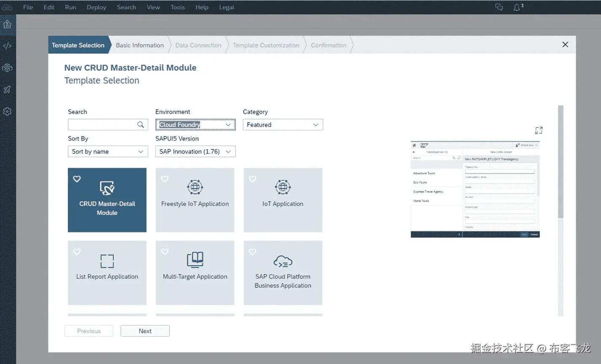Close the template wizard dialog
The image size is (601, 364).
click(x=565, y=45)
